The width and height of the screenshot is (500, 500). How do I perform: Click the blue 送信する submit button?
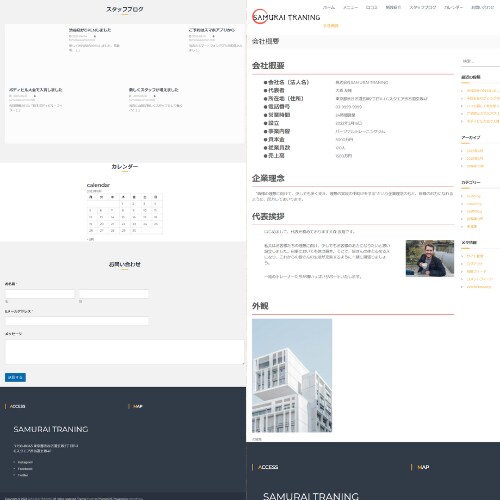tap(15, 377)
